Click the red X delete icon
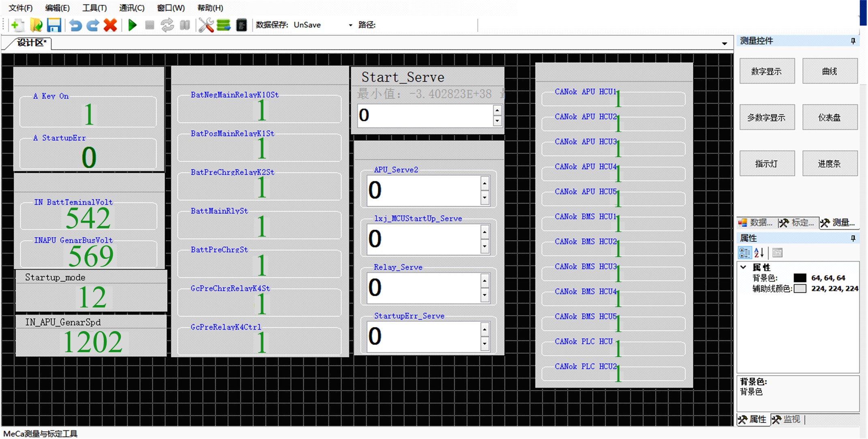This screenshot has width=868, height=439. point(110,25)
